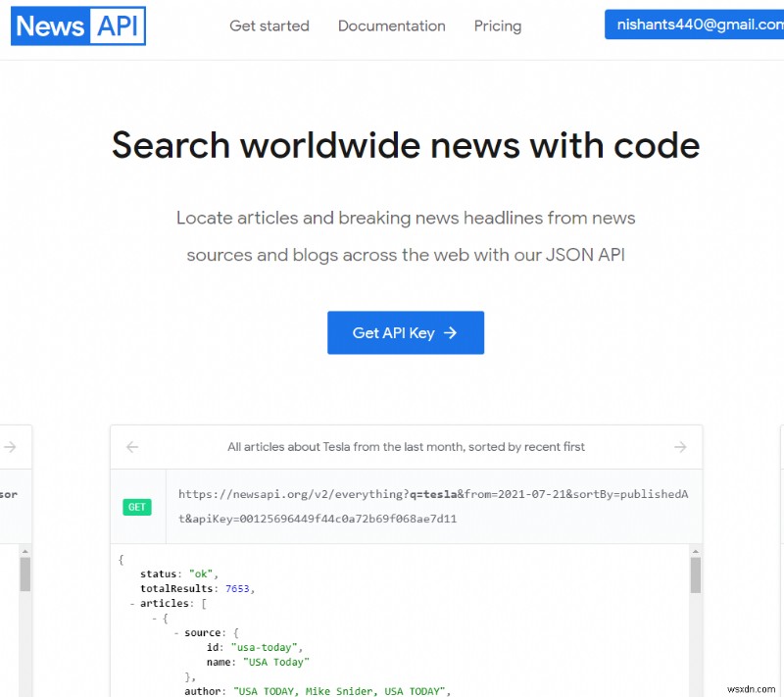
Task: Click the left panel scrollbar
Action: tap(26, 569)
